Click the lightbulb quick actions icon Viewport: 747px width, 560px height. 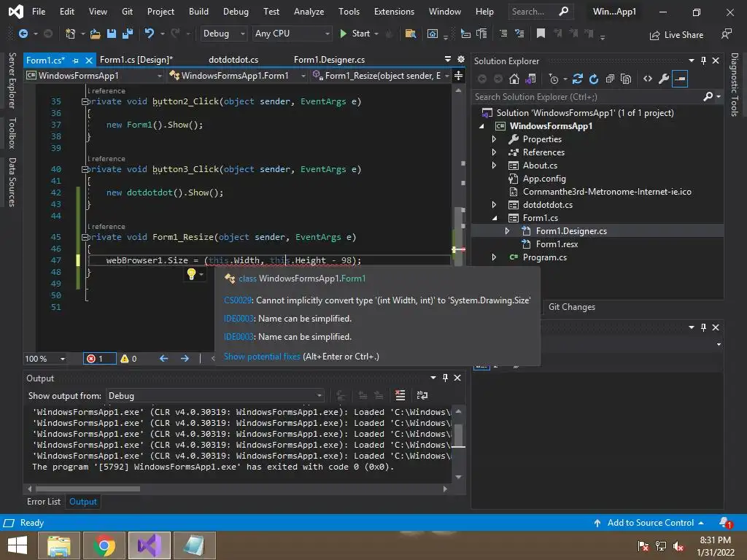point(191,274)
